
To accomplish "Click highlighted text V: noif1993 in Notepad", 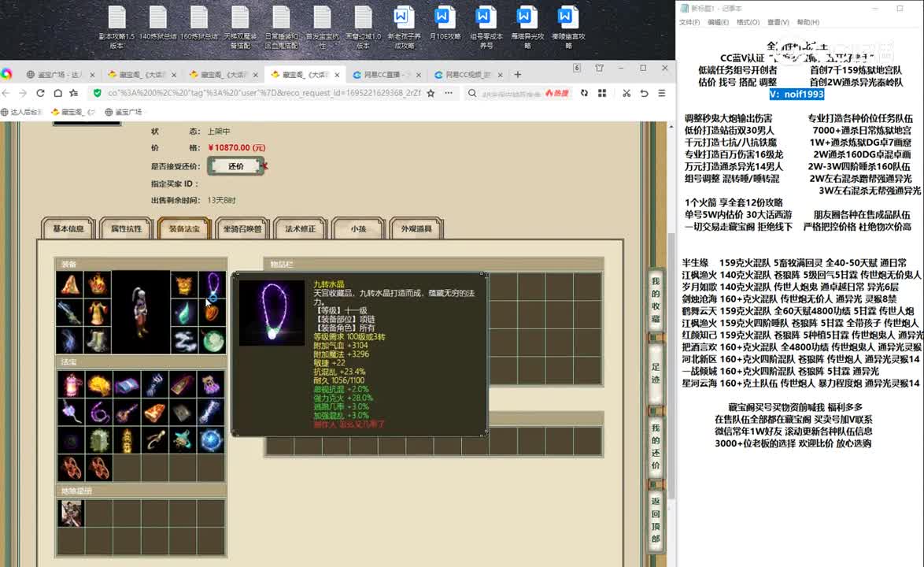I will tap(796, 94).
